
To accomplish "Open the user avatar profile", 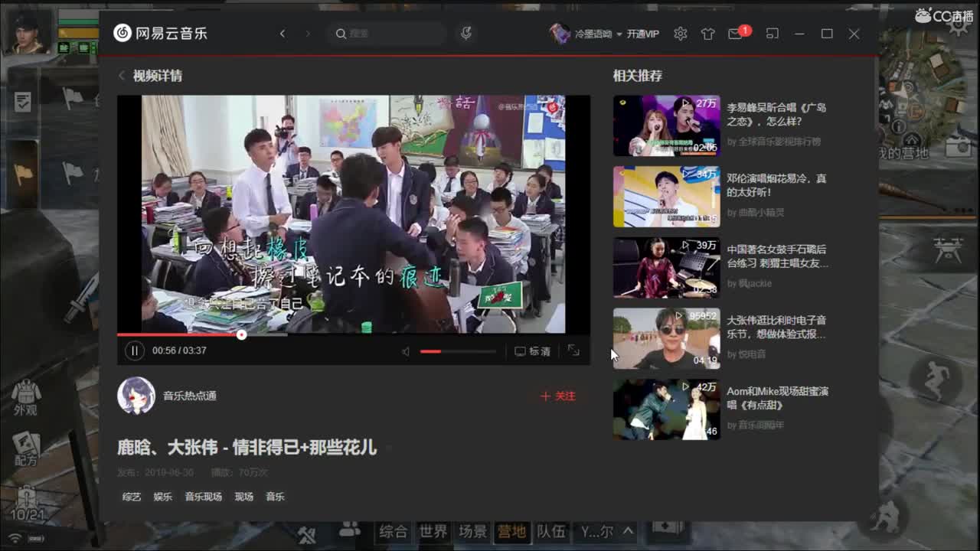I will (560, 34).
